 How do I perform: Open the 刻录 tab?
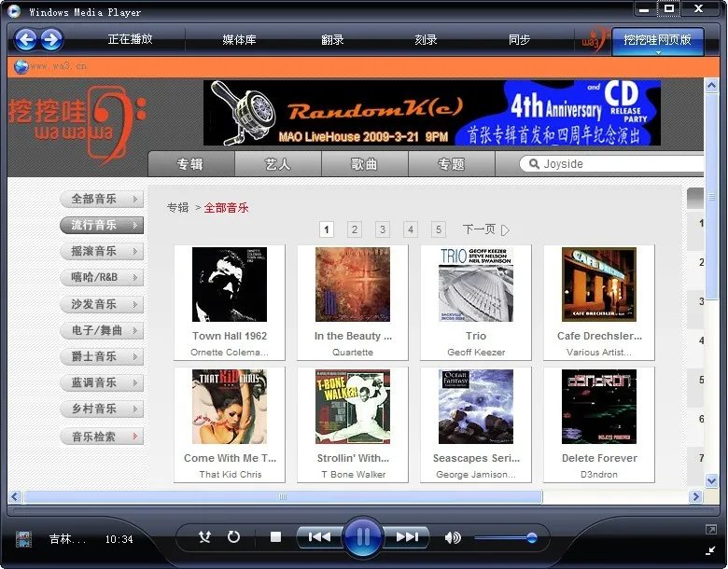426,40
